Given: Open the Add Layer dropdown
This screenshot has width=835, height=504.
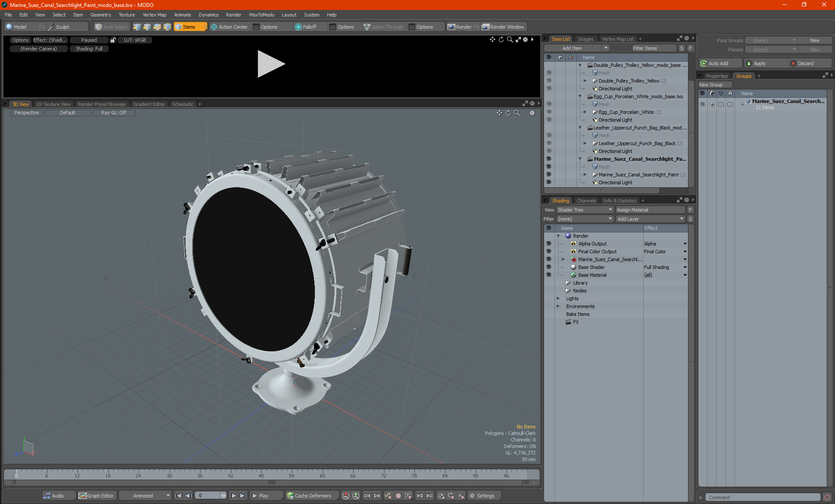Looking at the screenshot, I should [x=650, y=219].
